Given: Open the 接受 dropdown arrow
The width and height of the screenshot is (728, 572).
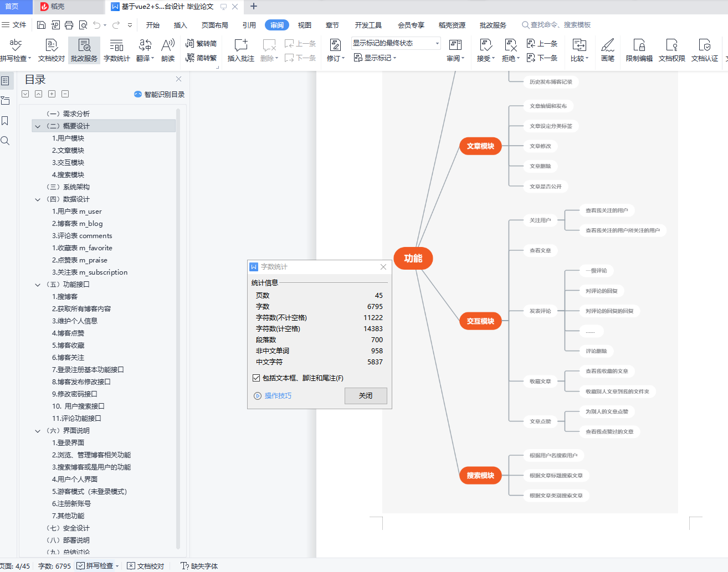Looking at the screenshot, I should (x=494, y=58).
